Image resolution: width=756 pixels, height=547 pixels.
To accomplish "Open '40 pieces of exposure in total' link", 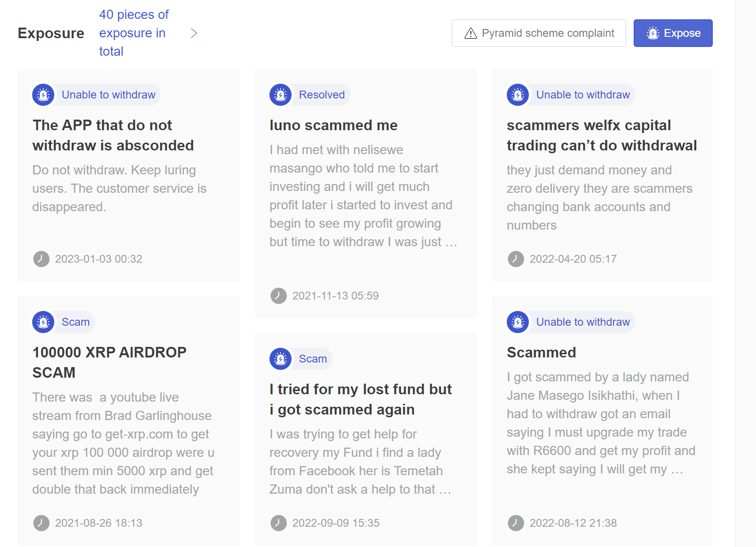I will tap(134, 33).
